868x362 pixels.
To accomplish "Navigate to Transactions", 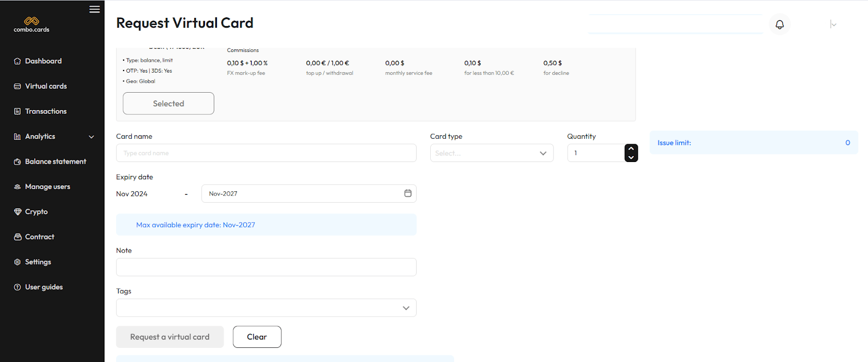I will tap(46, 112).
